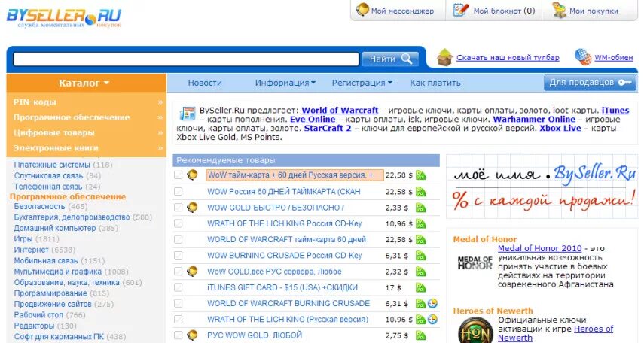
Task: Expand the Программное обеспечение orange category
Action: point(87,117)
